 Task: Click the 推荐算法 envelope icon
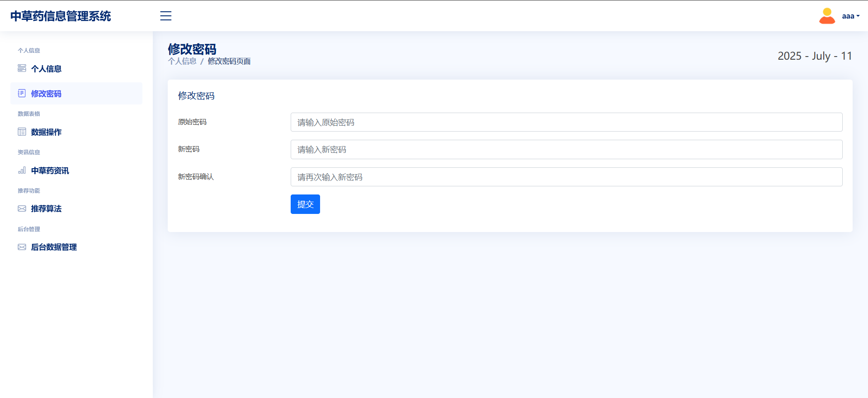point(22,208)
